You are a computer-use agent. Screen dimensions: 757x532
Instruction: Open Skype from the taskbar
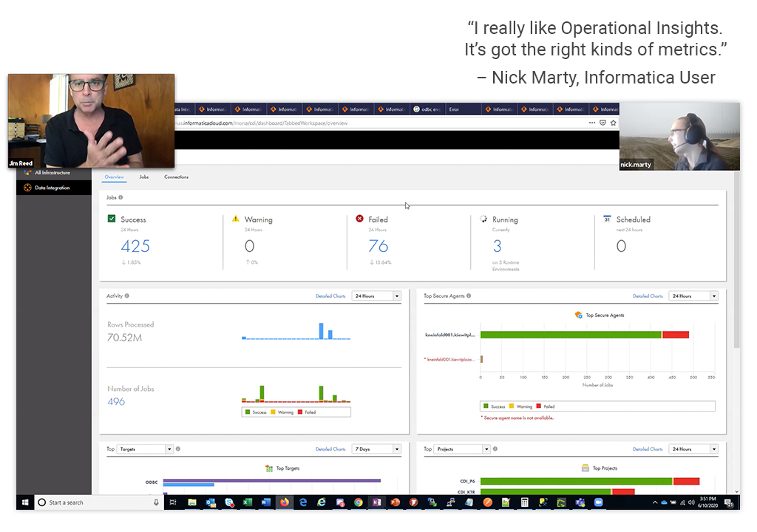(x=229, y=502)
